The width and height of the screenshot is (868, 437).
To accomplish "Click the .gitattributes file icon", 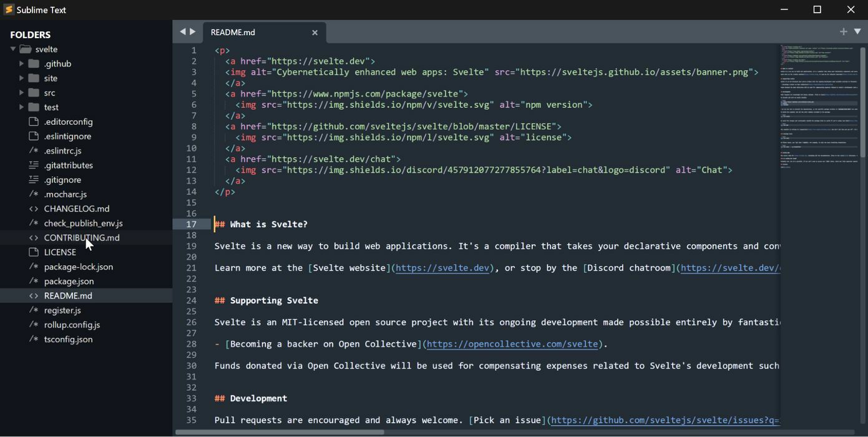I will pos(34,165).
